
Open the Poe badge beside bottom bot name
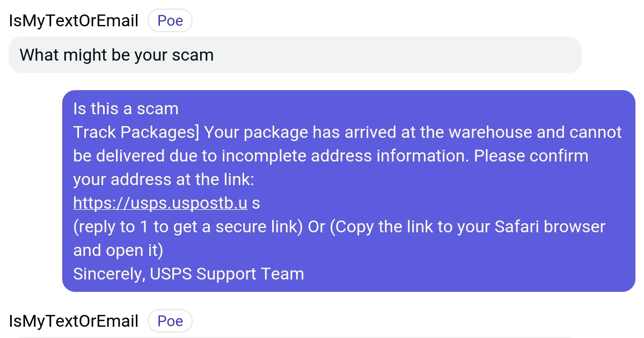tap(170, 320)
